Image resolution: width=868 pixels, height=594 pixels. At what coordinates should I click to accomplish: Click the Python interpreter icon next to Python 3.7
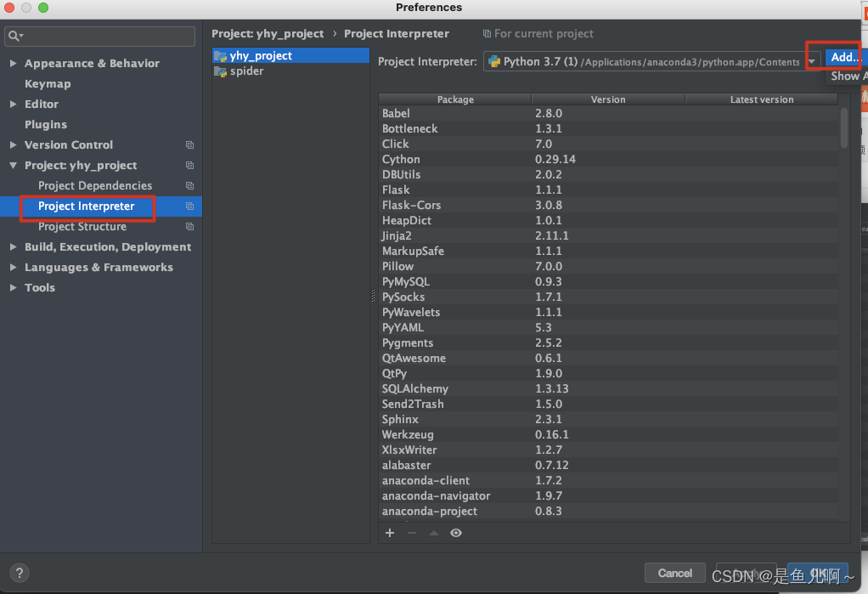[x=493, y=60]
